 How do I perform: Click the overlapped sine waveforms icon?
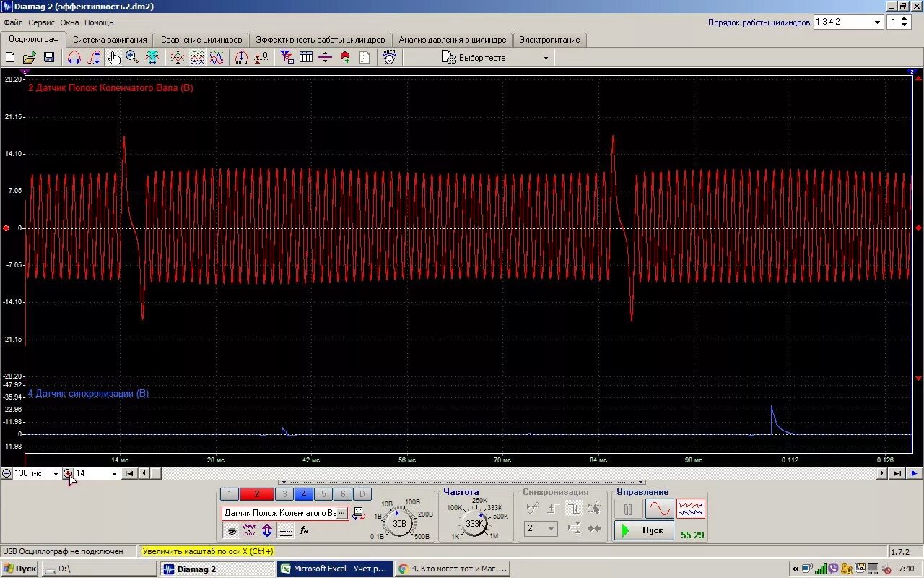click(x=216, y=57)
